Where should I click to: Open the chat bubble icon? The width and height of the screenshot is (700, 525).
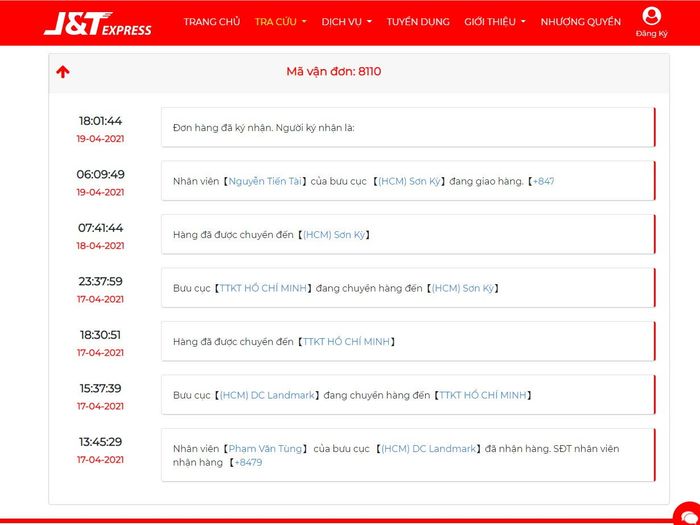click(x=688, y=515)
